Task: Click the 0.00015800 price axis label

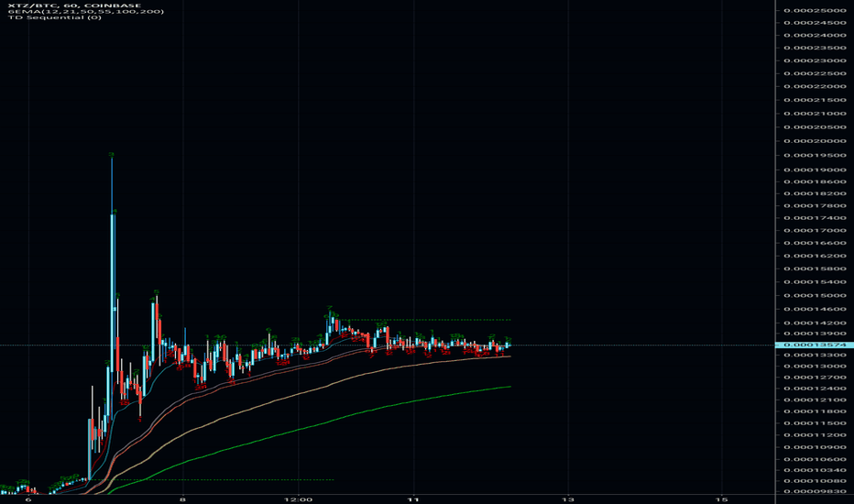Action: [x=815, y=268]
